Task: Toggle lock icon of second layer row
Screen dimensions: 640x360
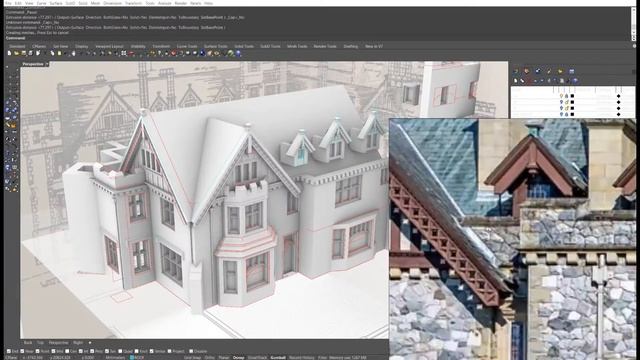Action: 567,102
